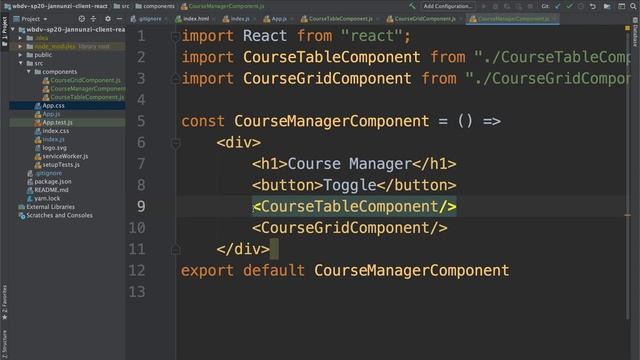Open the Project panel gear settings

[108, 19]
